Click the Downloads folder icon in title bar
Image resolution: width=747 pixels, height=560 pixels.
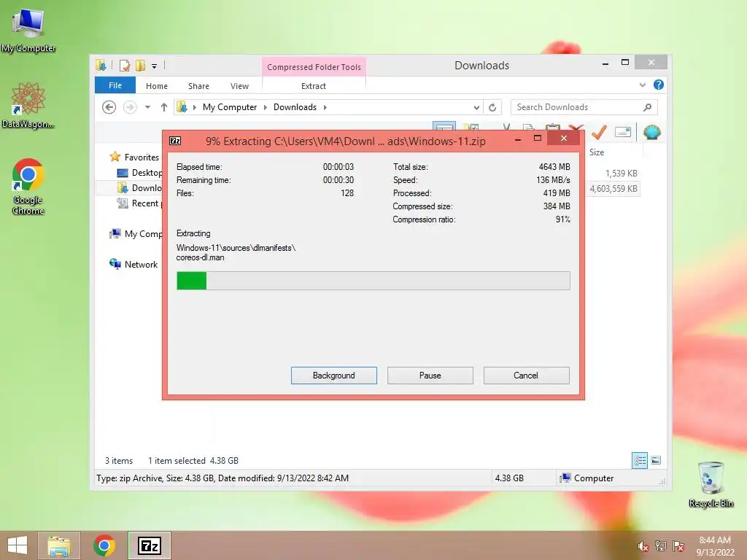coord(101,65)
